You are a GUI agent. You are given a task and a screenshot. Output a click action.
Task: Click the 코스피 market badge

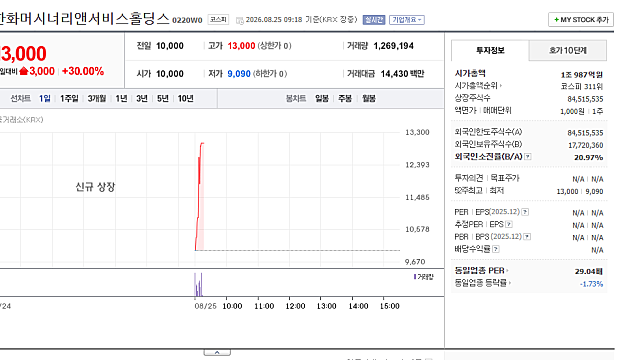(218, 20)
